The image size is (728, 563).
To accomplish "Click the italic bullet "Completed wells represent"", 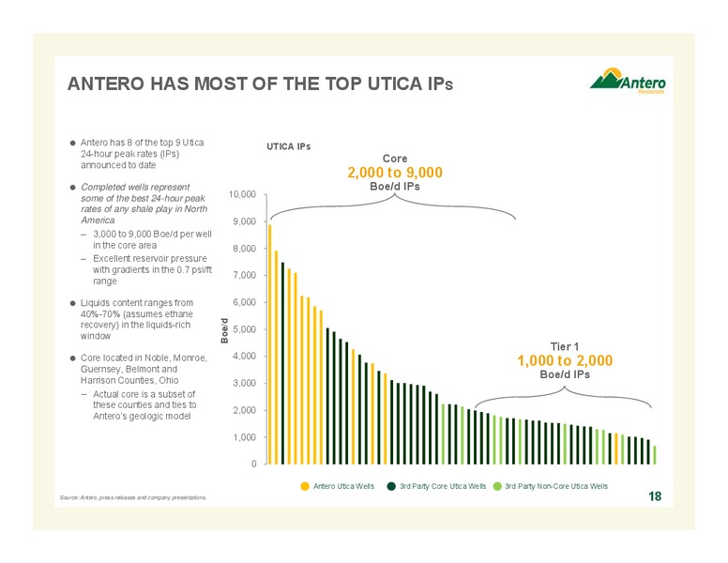I will [x=135, y=188].
